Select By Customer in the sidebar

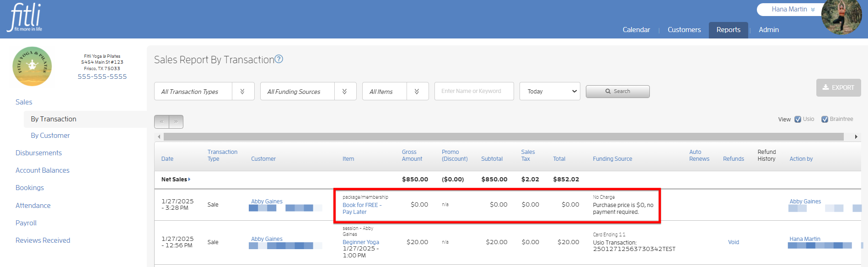pos(50,136)
